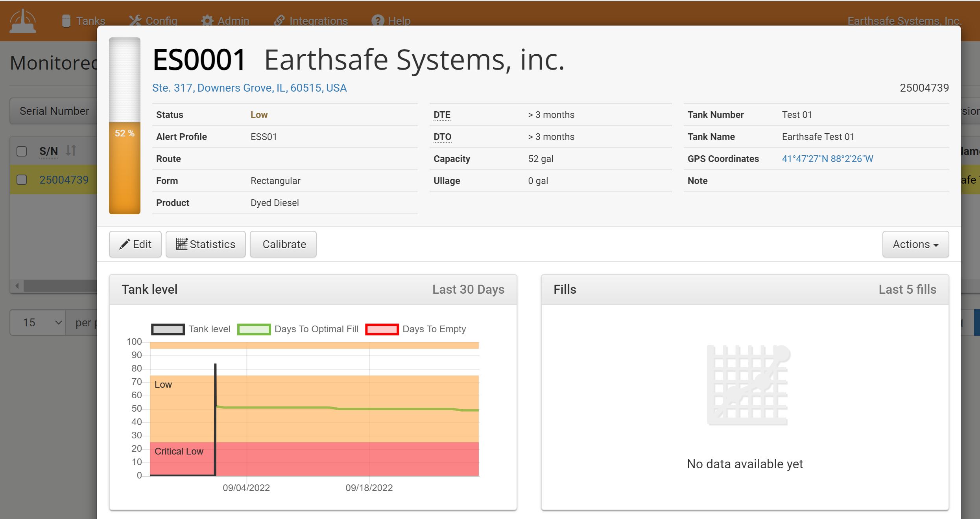This screenshot has height=519, width=980.
Task: Click the Tanks menu icon
Action: [66, 21]
